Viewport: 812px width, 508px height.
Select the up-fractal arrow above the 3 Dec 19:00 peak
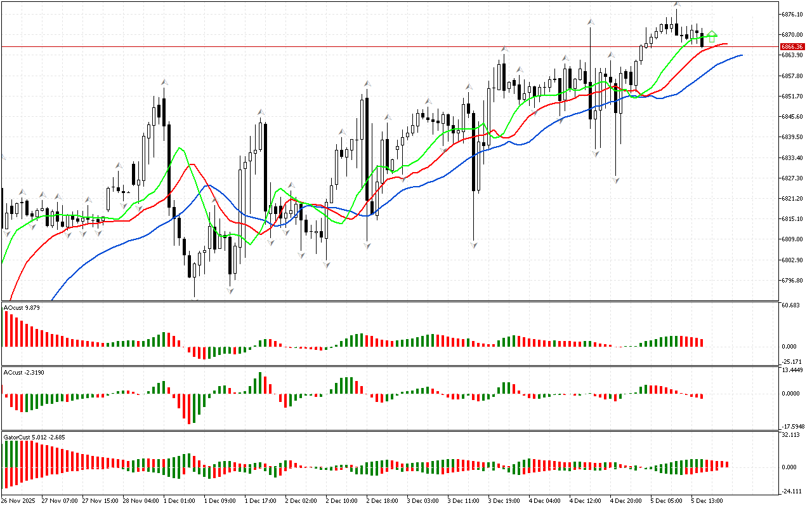[505, 49]
